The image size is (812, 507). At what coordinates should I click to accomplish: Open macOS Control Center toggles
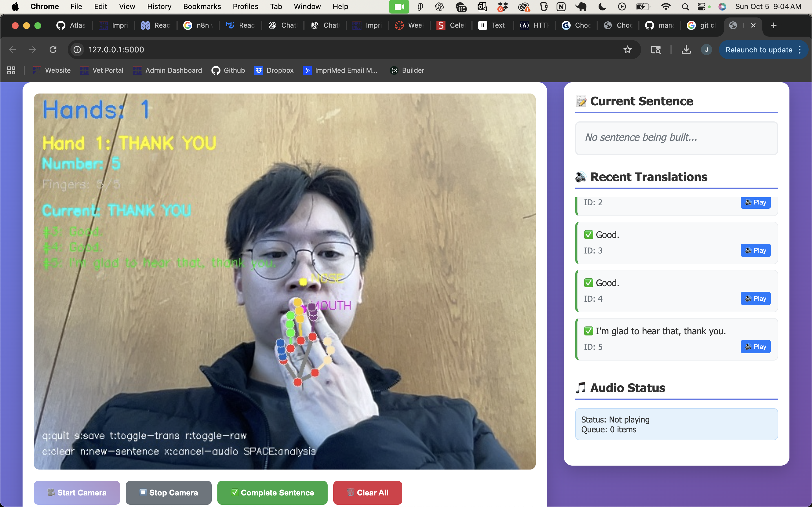coord(701,6)
